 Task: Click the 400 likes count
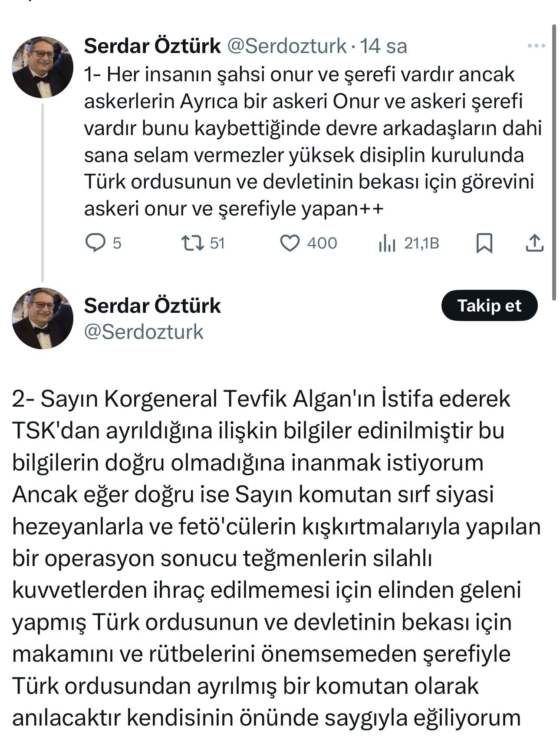[322, 243]
